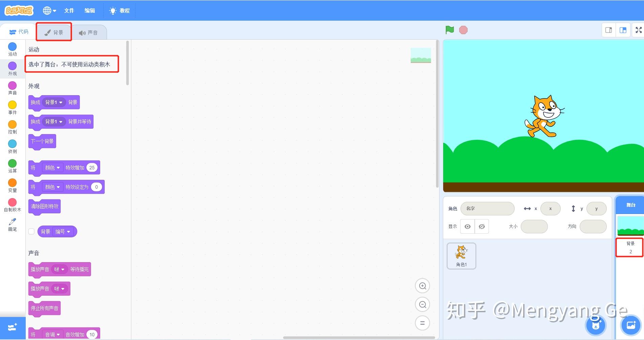
Task: Expand backdrop dropdown in 背景并等待 block
Action: tap(54, 122)
